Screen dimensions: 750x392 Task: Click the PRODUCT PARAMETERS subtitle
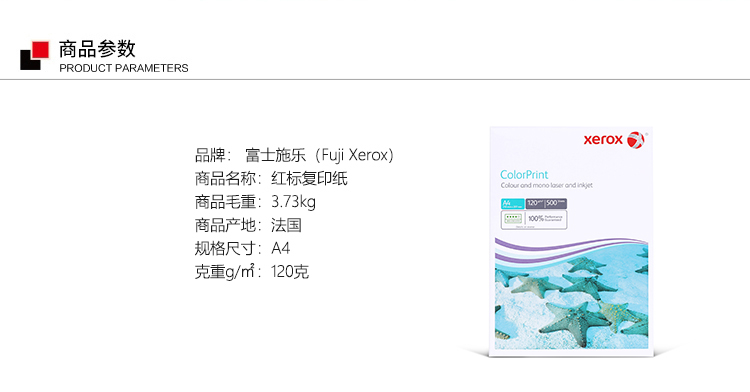[x=124, y=68]
